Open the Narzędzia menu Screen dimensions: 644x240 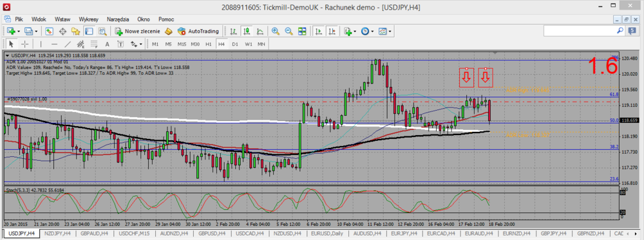tap(118, 19)
